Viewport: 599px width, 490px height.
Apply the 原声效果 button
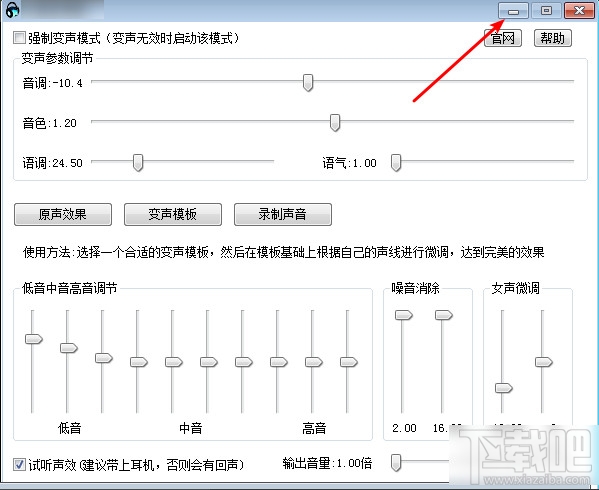[63, 214]
